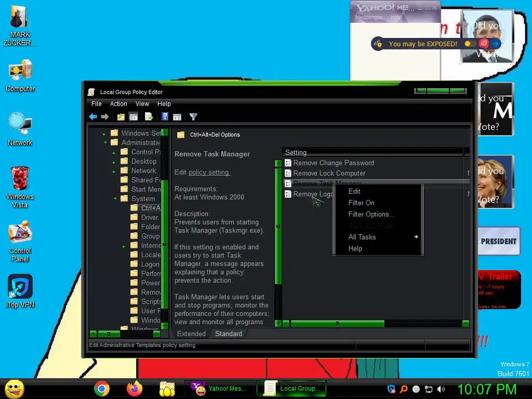Viewport: 532px width, 399px height.
Task: Click the Export List toolbar icon
Action: 149,117
